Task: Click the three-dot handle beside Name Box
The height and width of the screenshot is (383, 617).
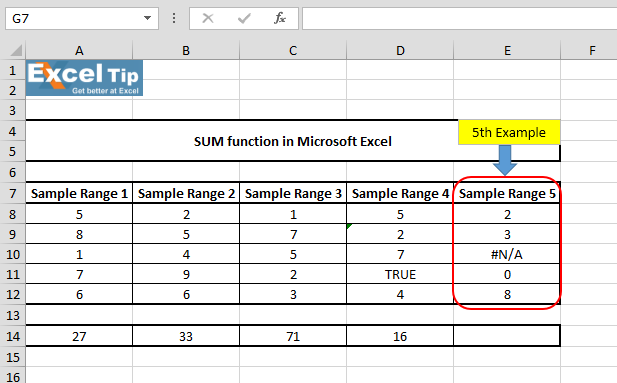Action: [174, 18]
